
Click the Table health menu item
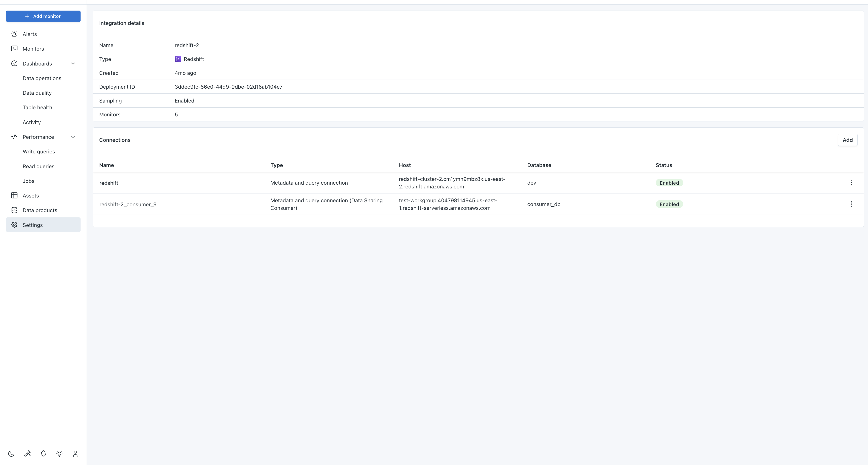coord(38,108)
